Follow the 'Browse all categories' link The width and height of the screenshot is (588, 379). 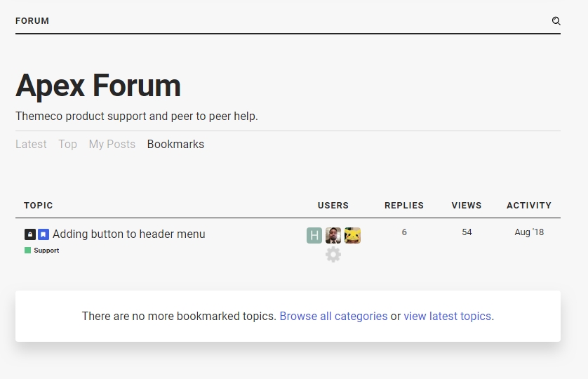(333, 317)
